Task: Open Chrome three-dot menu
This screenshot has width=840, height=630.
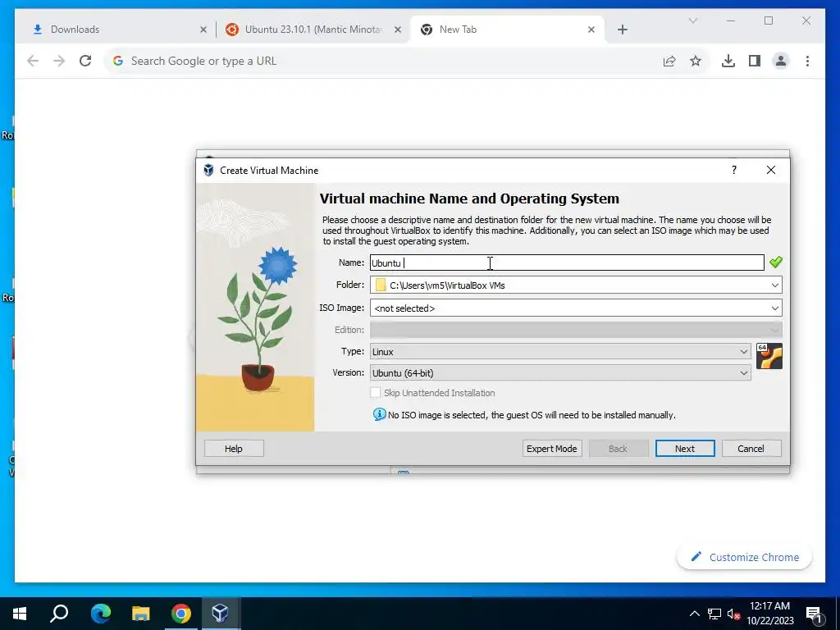Action: tap(807, 61)
